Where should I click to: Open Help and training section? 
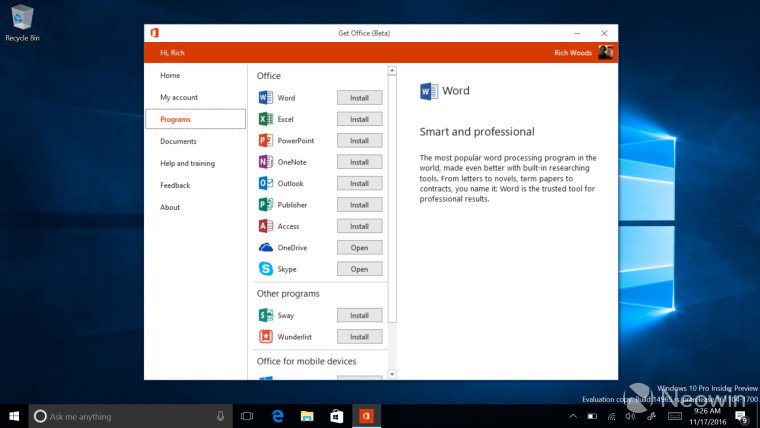click(188, 163)
